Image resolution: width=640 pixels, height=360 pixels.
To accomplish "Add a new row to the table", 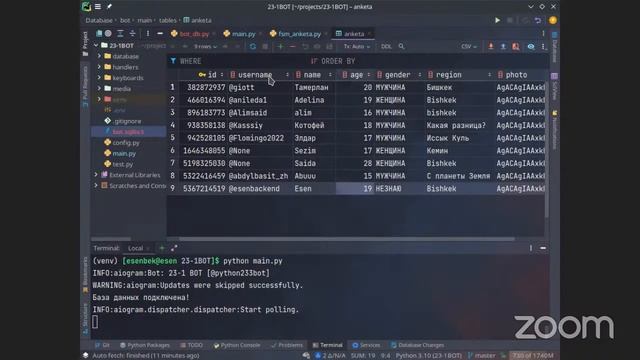I will pos(280,47).
